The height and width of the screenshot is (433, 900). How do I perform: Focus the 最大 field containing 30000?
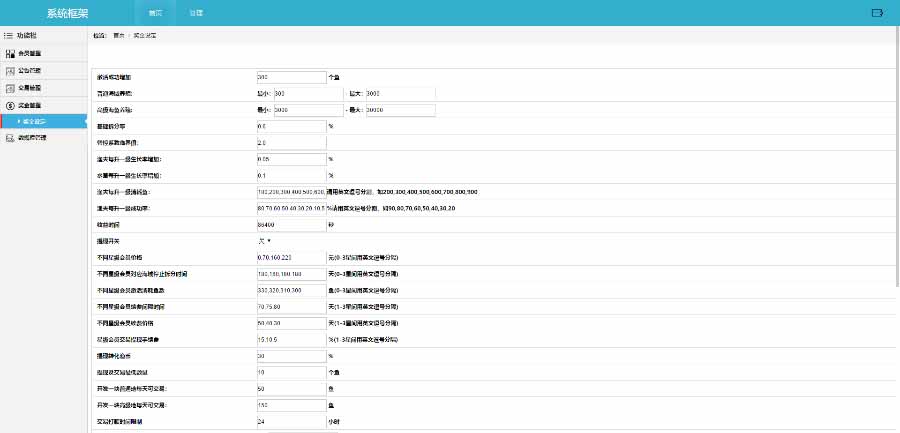(401, 110)
